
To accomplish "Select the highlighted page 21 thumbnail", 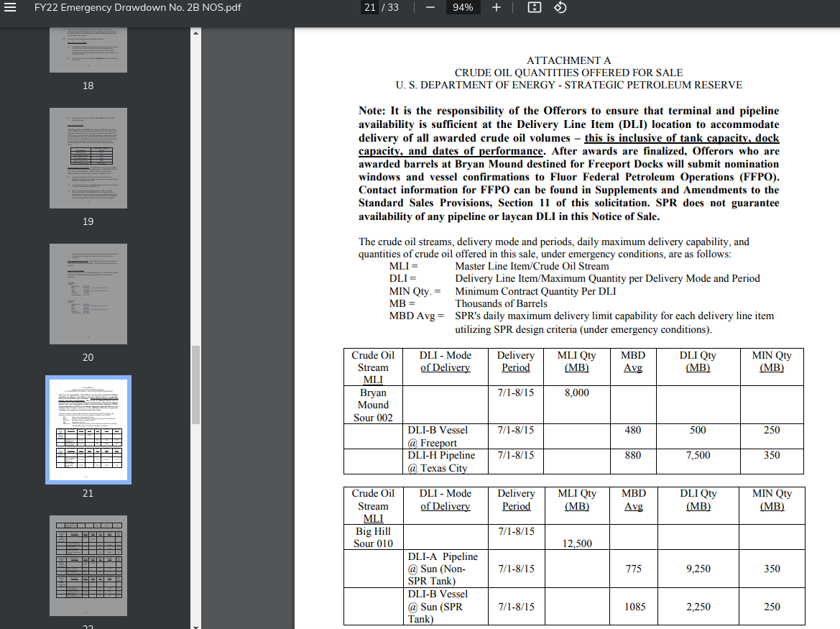I will (88, 430).
